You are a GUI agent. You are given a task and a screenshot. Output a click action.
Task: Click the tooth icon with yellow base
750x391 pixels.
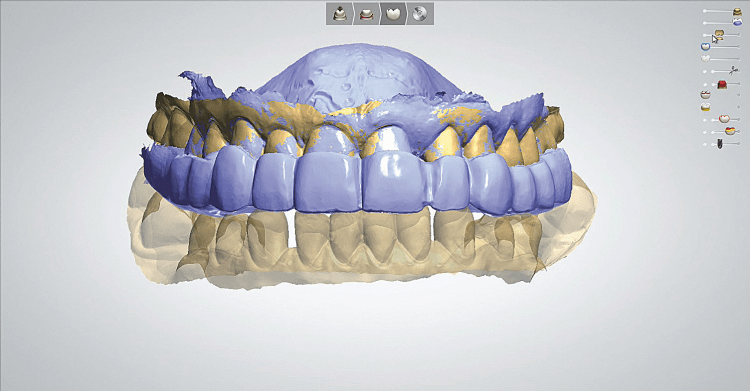[705, 107]
